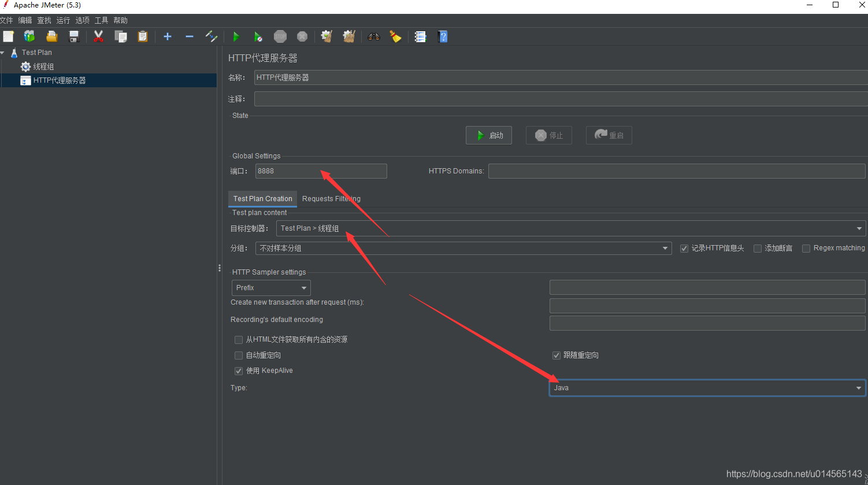Open the Type dropdown showing Java
The height and width of the screenshot is (485, 868).
click(x=707, y=388)
